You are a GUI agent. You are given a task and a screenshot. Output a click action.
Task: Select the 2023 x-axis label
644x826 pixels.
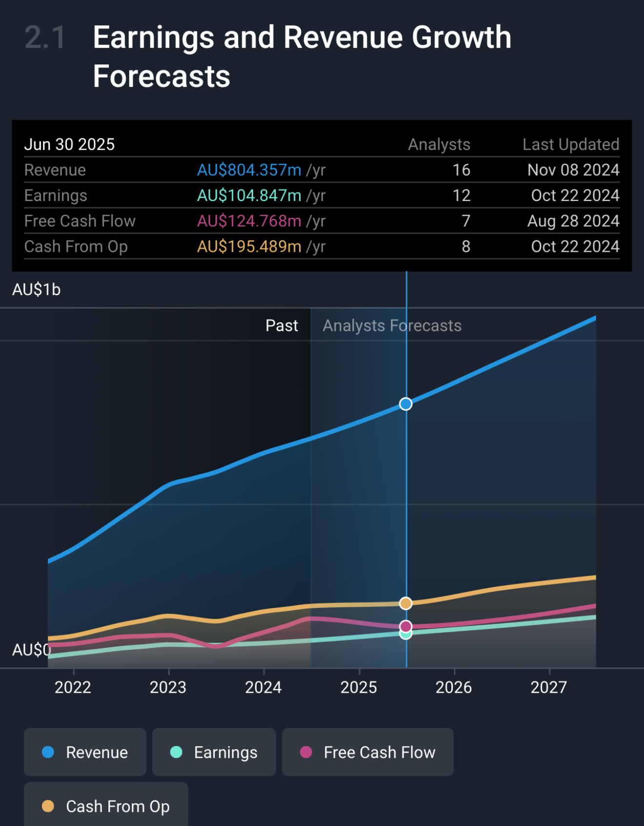pyautogui.click(x=168, y=687)
